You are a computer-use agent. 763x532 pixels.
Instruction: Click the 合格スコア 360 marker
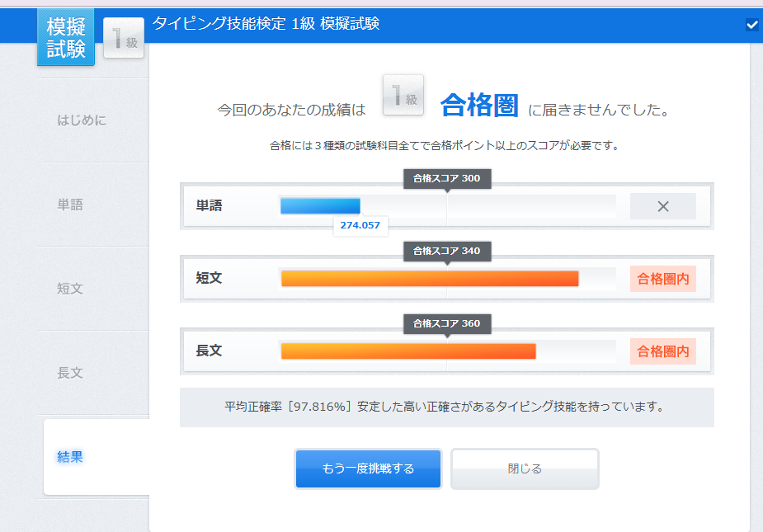pos(447,323)
